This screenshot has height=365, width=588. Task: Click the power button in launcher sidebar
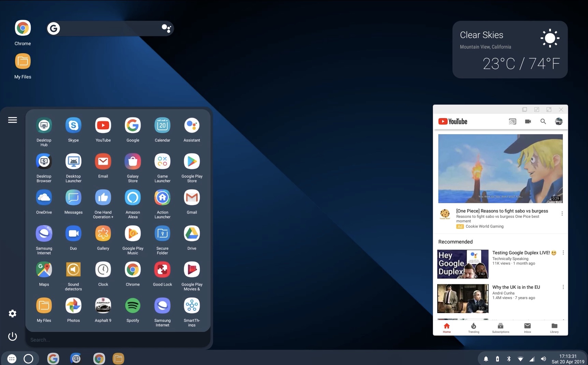13,336
